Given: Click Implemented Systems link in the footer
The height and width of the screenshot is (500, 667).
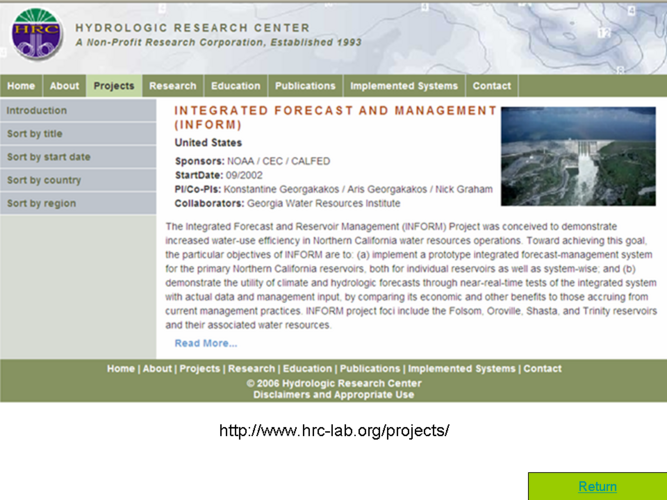Looking at the screenshot, I should pyautogui.click(x=462, y=369).
